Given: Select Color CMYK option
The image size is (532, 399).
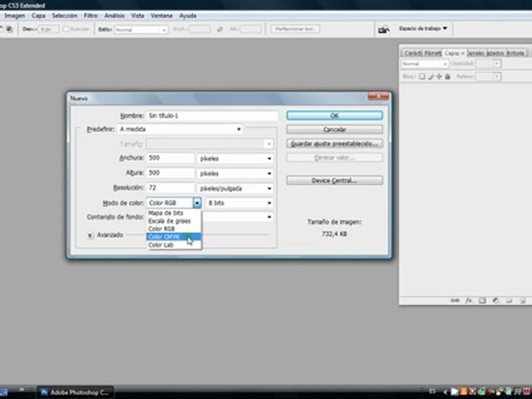Looking at the screenshot, I should (173, 237).
